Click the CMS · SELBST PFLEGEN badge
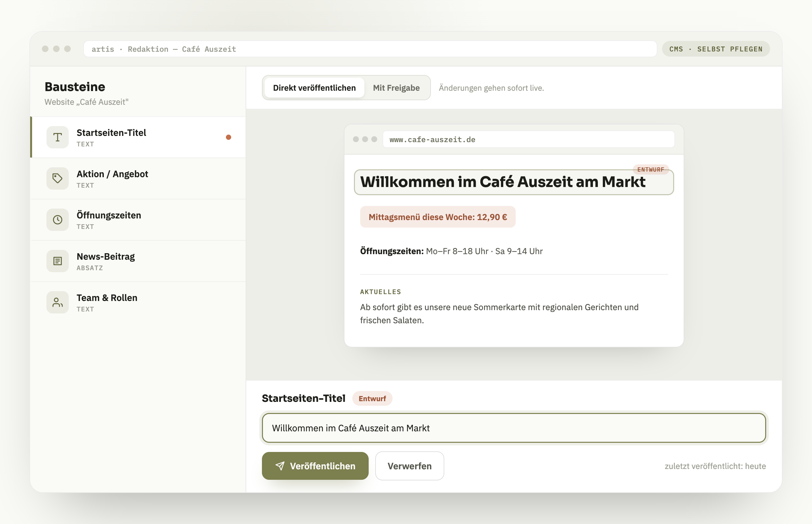 pyautogui.click(x=716, y=49)
